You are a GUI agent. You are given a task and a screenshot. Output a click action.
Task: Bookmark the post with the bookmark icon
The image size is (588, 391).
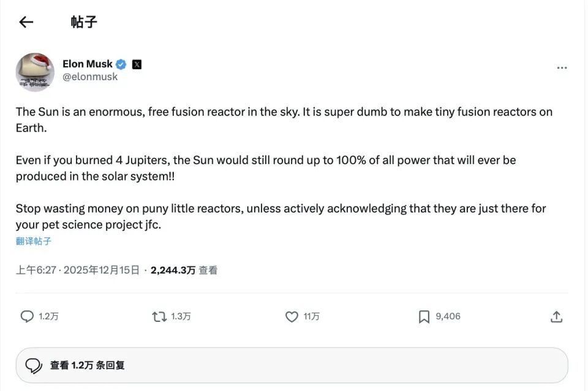point(424,316)
